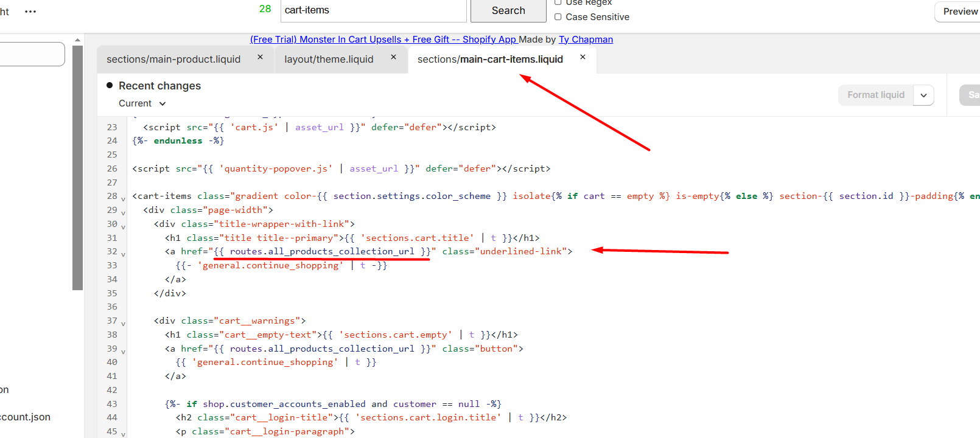The image size is (980, 438).
Task: Collapse code fold at line 28
Action: pyautogui.click(x=123, y=199)
